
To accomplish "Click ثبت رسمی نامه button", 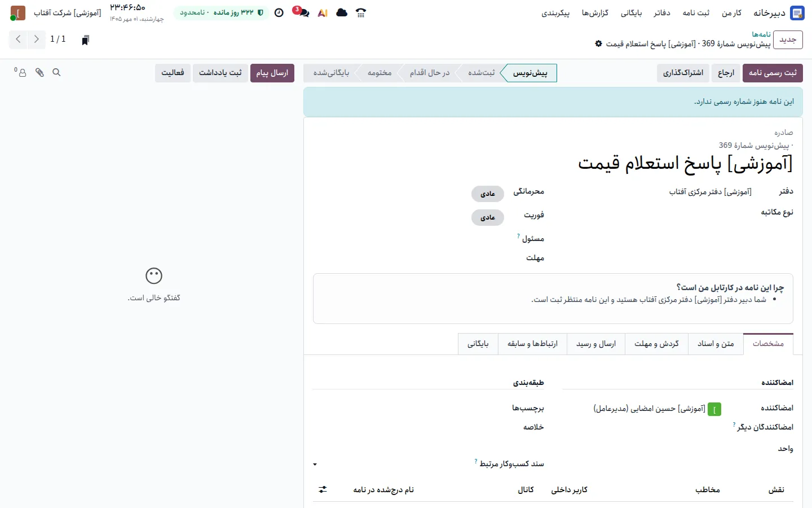I will coord(773,73).
